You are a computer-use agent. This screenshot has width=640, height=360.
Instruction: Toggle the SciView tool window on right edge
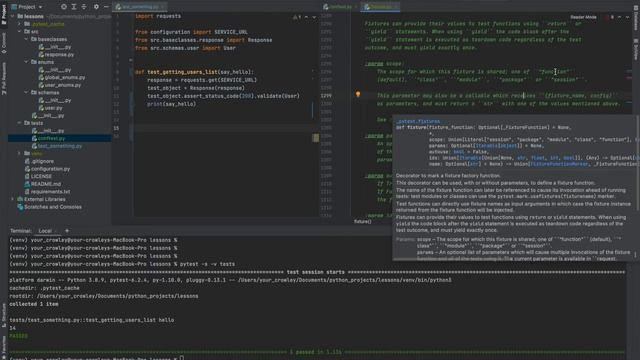pyautogui.click(x=636, y=49)
